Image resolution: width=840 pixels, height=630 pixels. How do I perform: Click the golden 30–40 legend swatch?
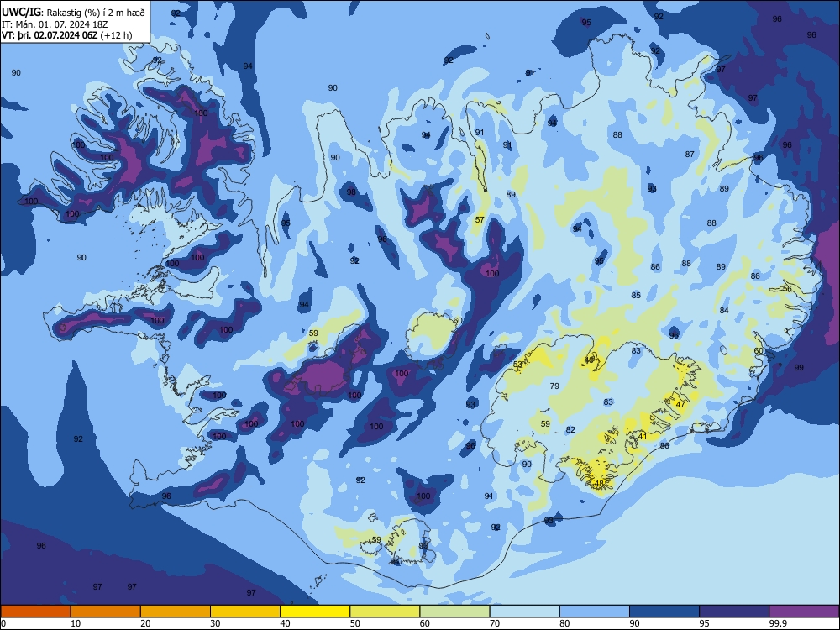coord(245,612)
